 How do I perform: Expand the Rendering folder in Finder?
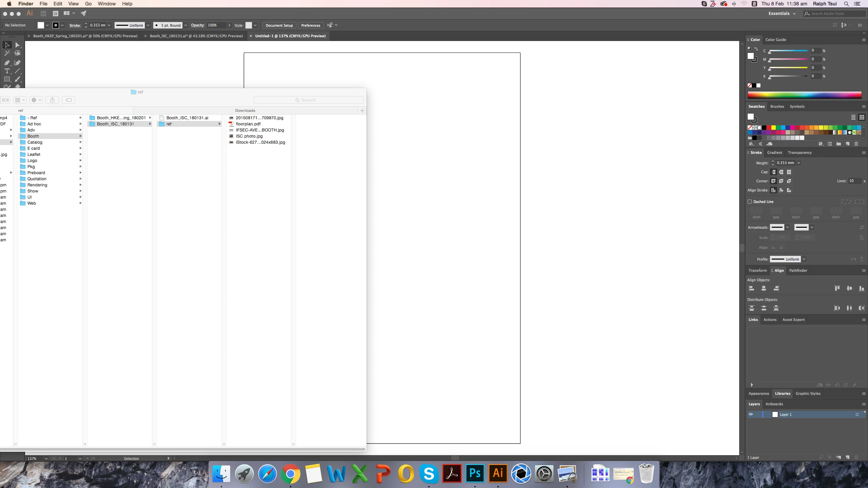tap(80, 185)
